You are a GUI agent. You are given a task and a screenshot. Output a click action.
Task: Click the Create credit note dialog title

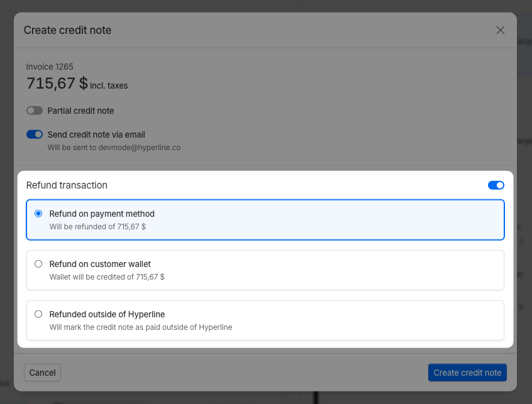click(67, 30)
